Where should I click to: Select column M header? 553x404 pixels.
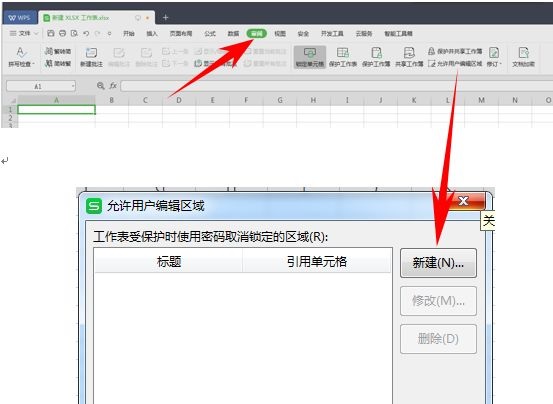[x=481, y=100]
